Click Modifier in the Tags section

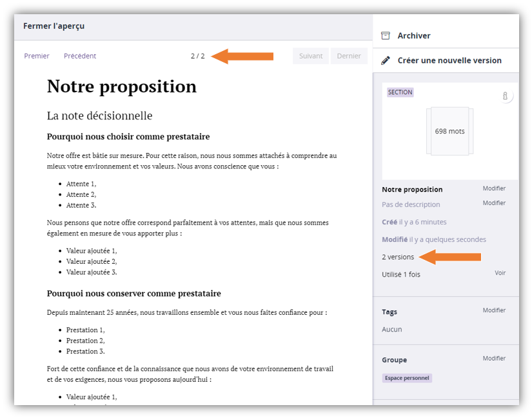494,310
